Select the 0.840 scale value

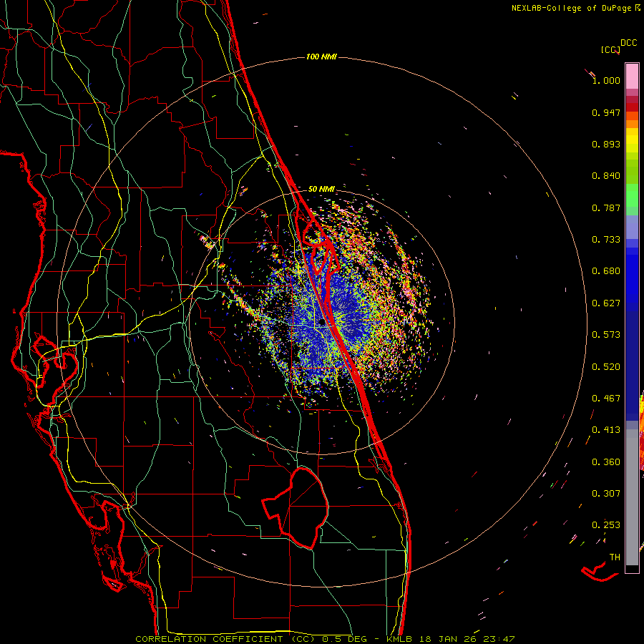tap(606, 176)
